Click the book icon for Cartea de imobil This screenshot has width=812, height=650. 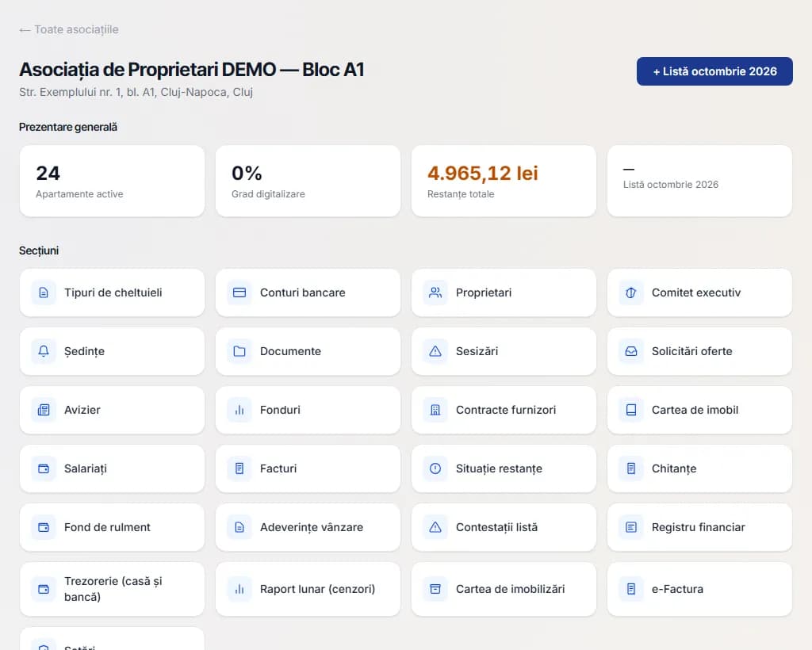pos(631,410)
